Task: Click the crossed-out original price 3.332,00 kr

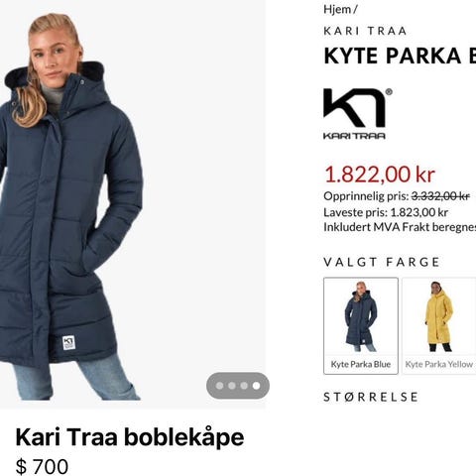Action: [x=440, y=196]
